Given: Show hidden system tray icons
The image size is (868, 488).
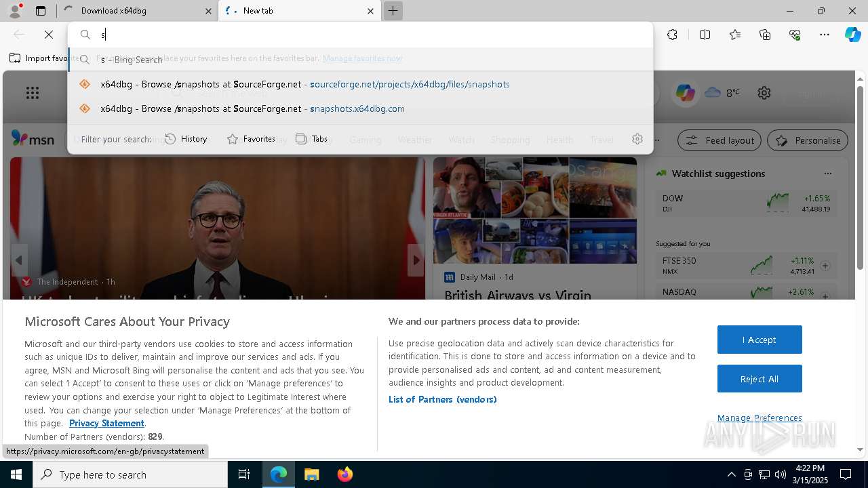Looking at the screenshot, I should tap(731, 474).
